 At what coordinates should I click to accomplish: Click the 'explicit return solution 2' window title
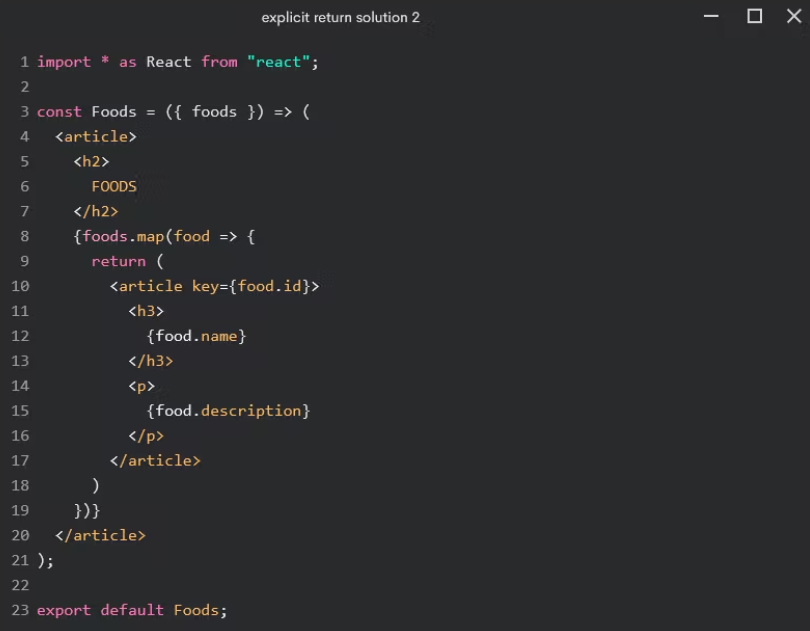tap(340, 18)
